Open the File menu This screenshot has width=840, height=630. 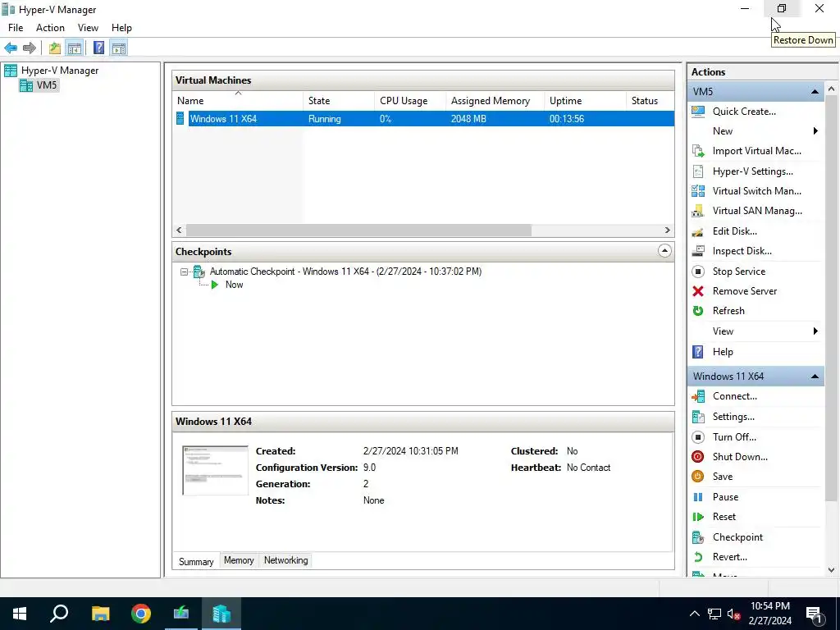tap(16, 28)
